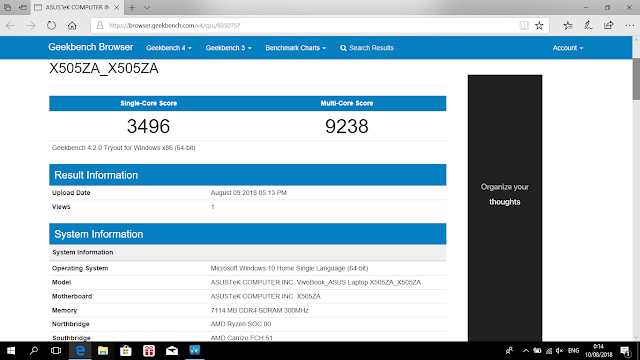Open the Windows Start menu

[11, 351]
